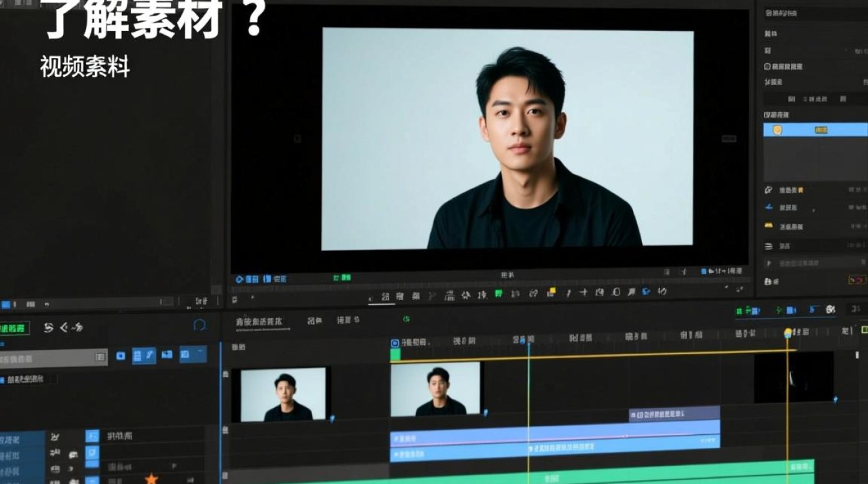Click the green marker icon in the tools row below the preview
Image resolution: width=868 pixels, height=484 pixels.
(x=498, y=294)
